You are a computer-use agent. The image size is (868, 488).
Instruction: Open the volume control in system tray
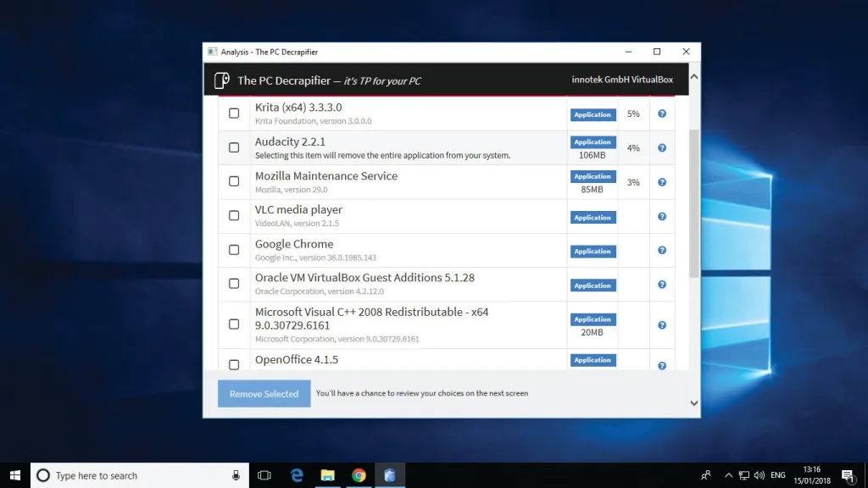[759, 475]
